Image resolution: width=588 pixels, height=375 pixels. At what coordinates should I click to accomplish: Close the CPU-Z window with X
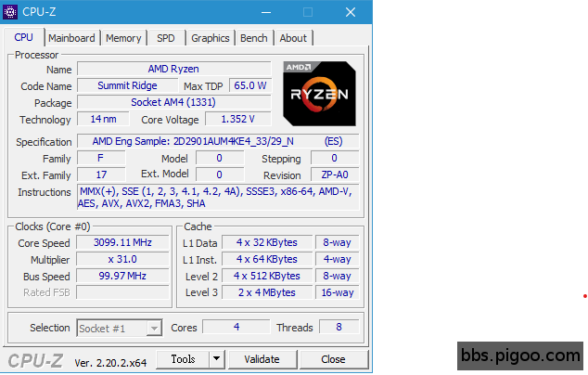[x=351, y=12]
